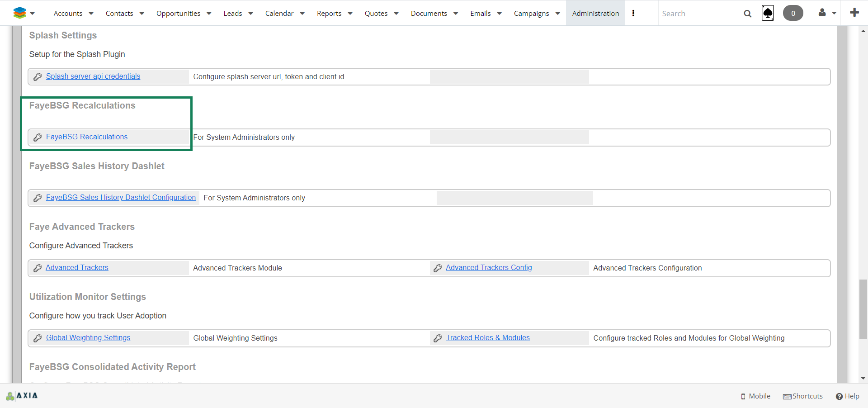The image size is (868, 408).
Task: Open Shortcuts from the footer
Action: click(x=803, y=396)
